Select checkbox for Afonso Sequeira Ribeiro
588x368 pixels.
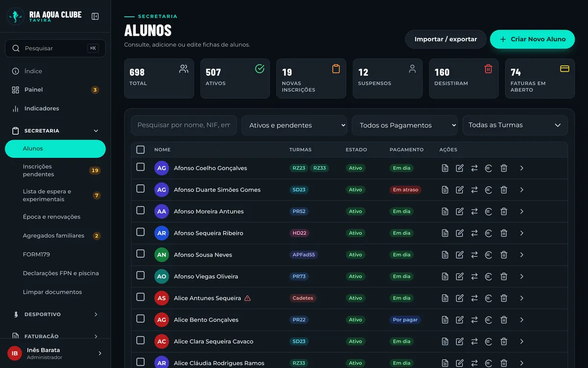(x=141, y=232)
